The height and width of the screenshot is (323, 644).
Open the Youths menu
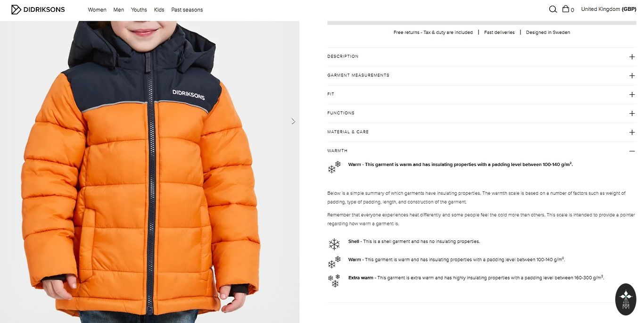(x=139, y=10)
